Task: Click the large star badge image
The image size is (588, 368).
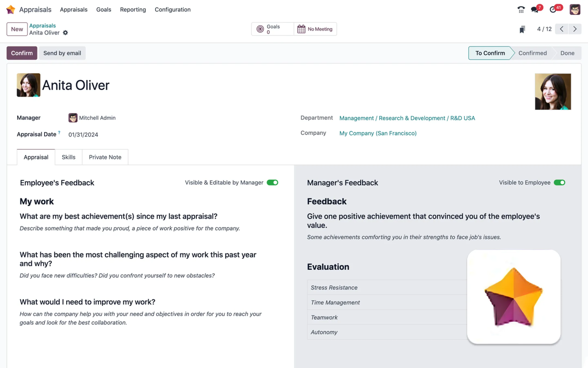Action: (514, 297)
